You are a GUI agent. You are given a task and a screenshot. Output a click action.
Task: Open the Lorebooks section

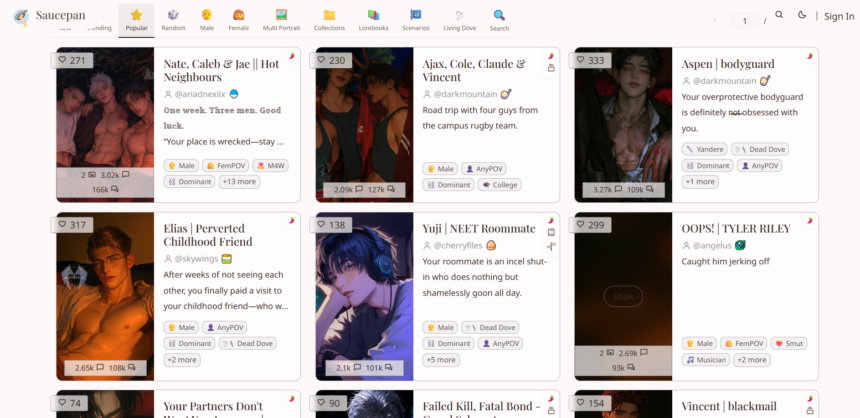373,19
